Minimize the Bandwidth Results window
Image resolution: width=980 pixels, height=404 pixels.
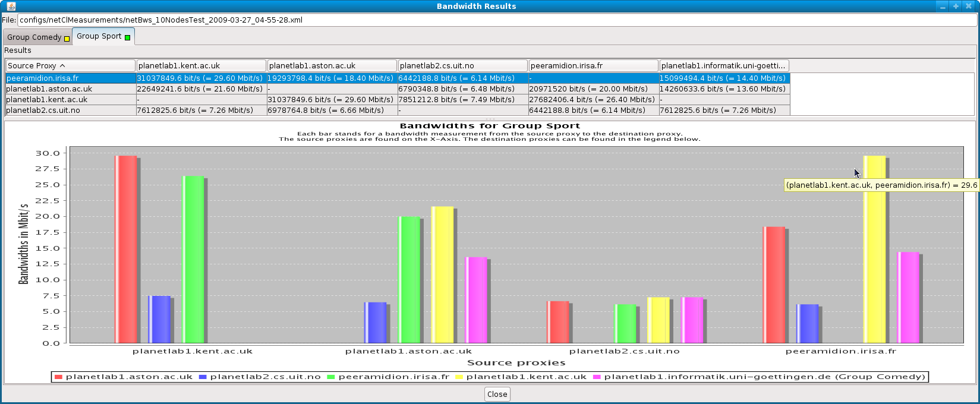[x=943, y=6]
